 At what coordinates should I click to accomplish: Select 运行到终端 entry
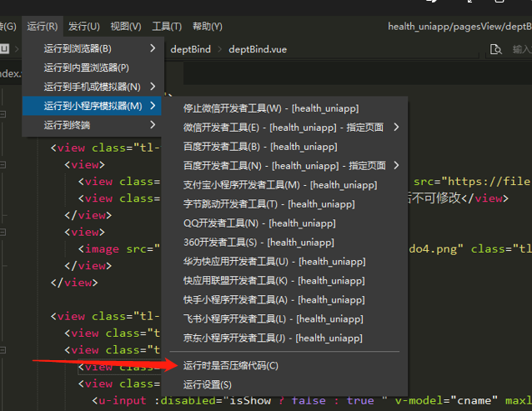click(92, 125)
